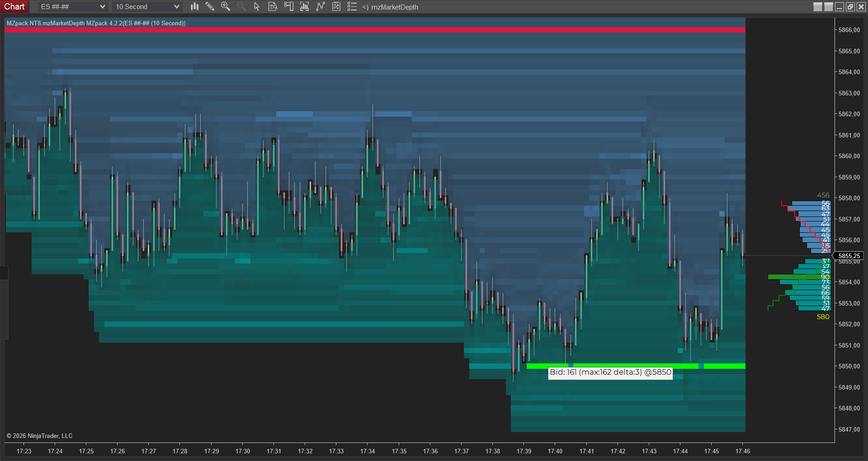Click the 17:23 time axis label
This screenshot has height=461, width=868.
[24, 451]
